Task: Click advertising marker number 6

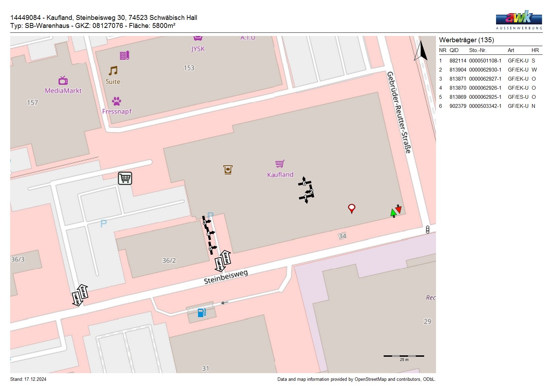Action: click(304, 183)
